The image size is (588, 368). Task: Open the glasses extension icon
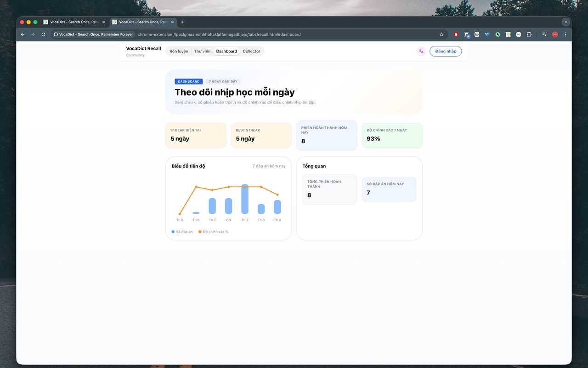pyautogui.click(x=518, y=34)
